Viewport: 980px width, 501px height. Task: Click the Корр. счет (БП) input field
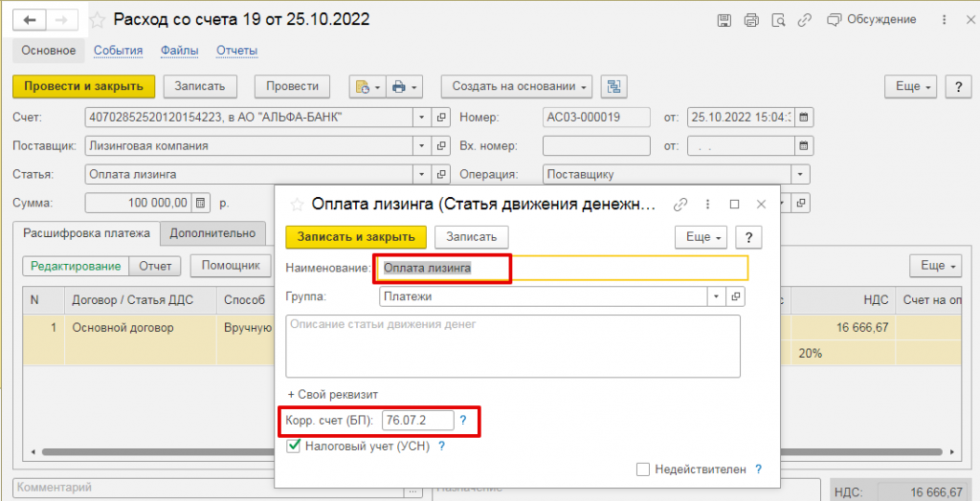(x=418, y=421)
